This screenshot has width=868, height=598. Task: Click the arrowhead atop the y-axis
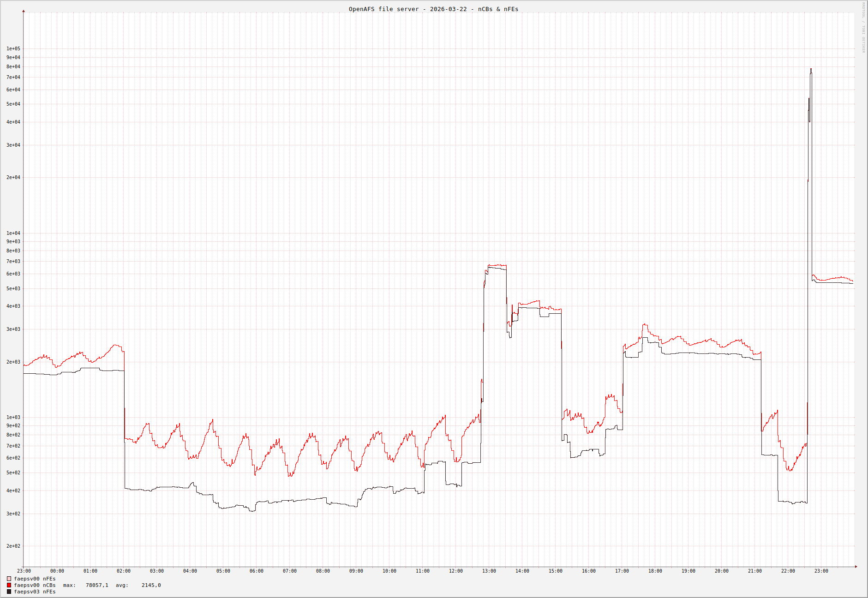click(x=24, y=11)
